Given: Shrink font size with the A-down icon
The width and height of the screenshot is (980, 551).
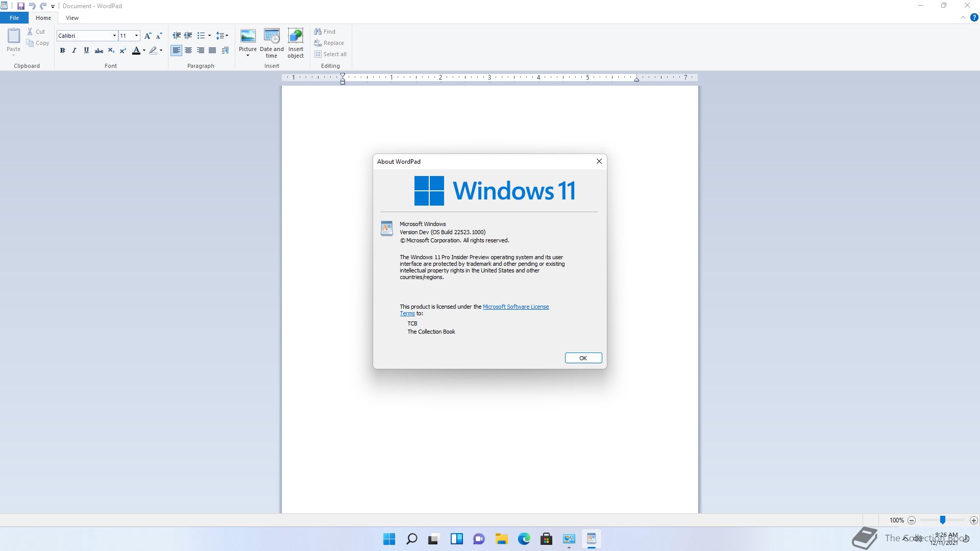Looking at the screenshot, I should coord(159,36).
